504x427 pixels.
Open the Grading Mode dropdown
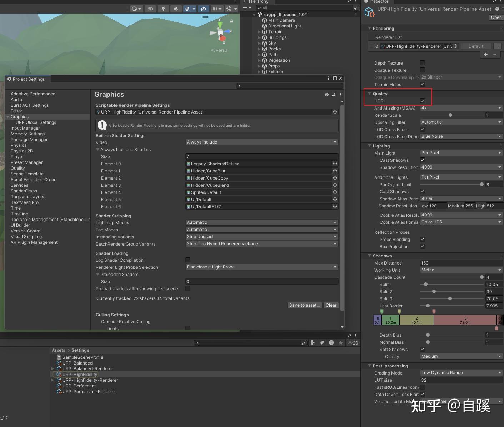click(461, 373)
